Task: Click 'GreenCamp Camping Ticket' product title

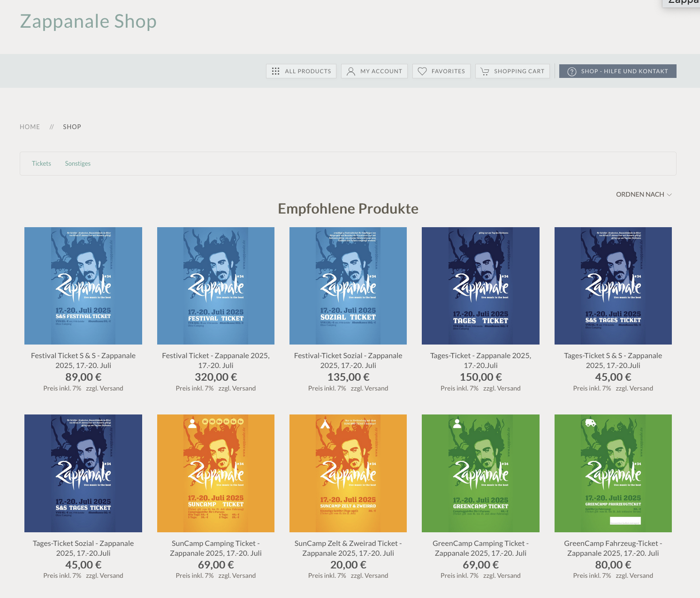Action: pyautogui.click(x=480, y=548)
